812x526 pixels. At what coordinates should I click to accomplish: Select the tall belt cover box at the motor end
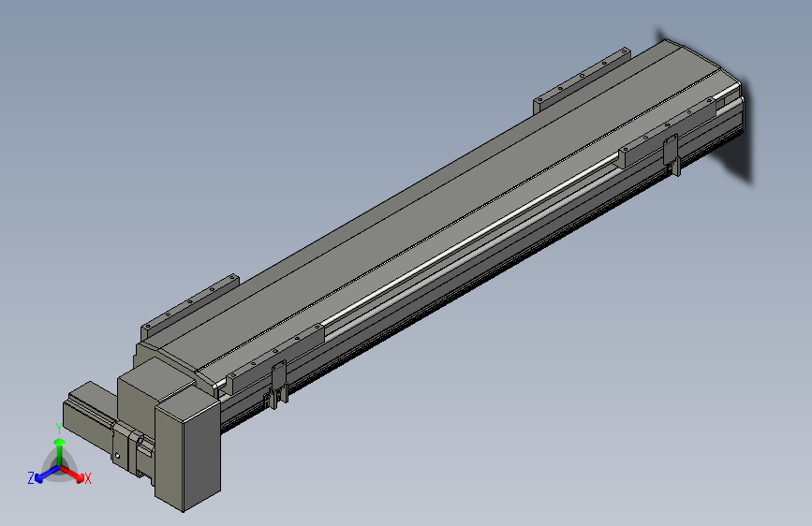[x=187, y=449]
